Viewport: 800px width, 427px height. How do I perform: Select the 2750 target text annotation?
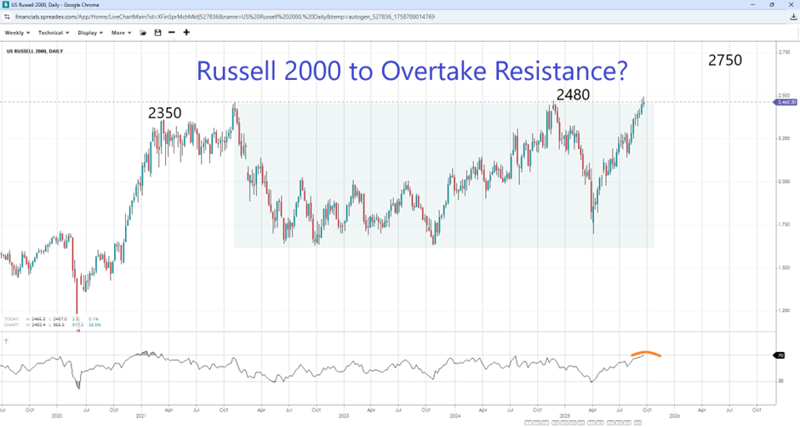point(724,60)
